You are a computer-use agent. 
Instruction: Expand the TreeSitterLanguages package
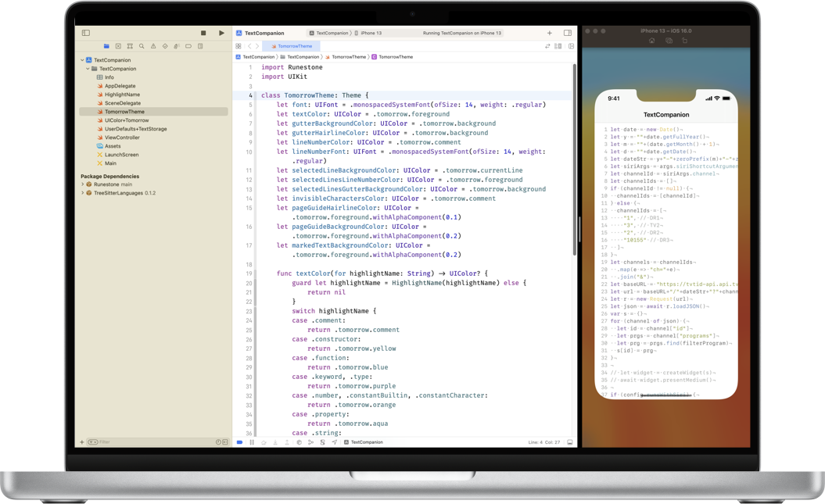pyautogui.click(x=83, y=193)
